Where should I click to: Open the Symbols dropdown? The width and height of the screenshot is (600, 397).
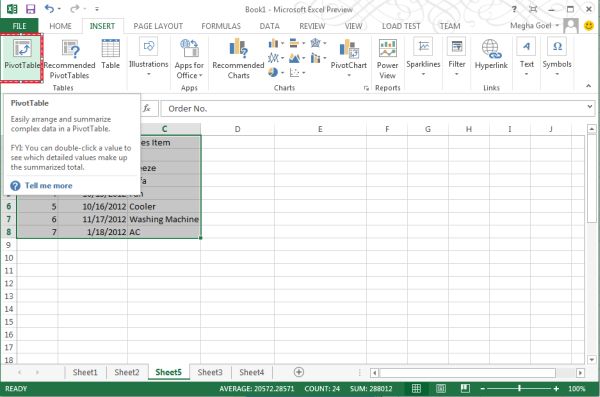(x=557, y=56)
